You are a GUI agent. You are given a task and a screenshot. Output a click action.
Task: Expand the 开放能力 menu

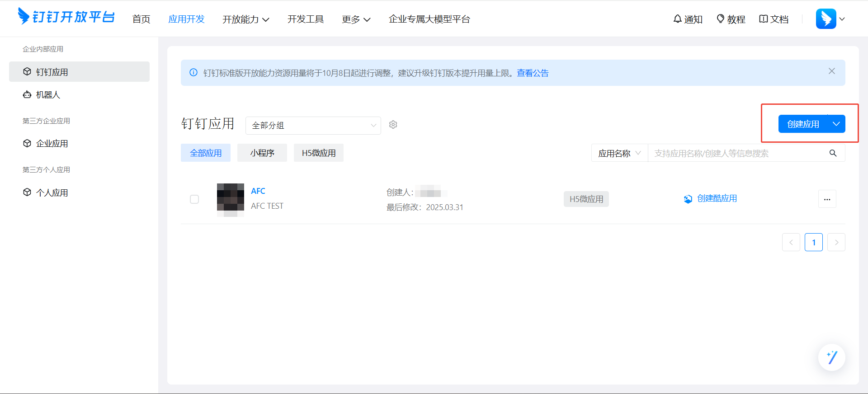pyautogui.click(x=246, y=19)
